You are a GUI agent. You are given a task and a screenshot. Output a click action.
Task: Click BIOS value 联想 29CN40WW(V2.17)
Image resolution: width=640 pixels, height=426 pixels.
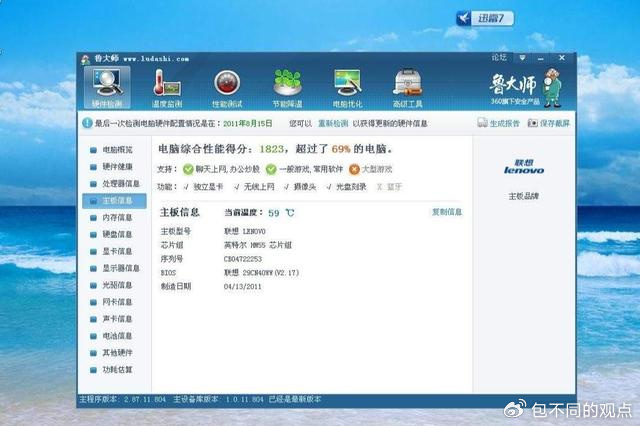click(261, 273)
